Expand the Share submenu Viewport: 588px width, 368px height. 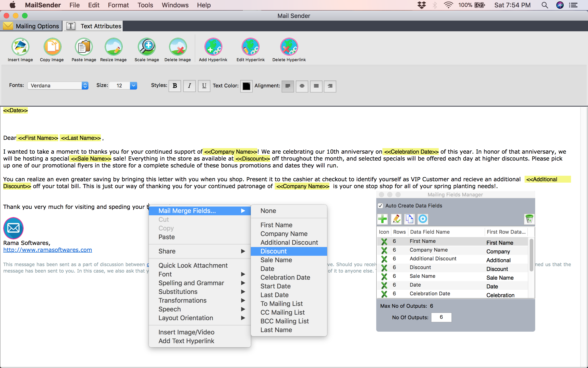200,251
